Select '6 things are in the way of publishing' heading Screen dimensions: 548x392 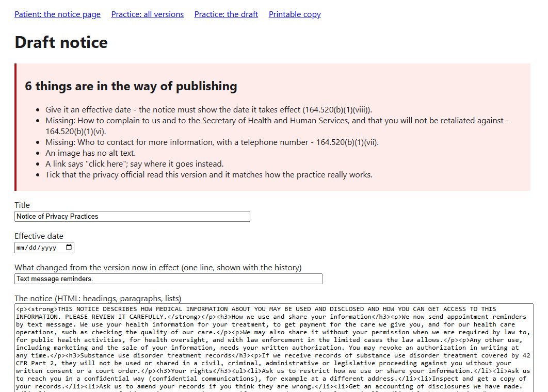131,86
